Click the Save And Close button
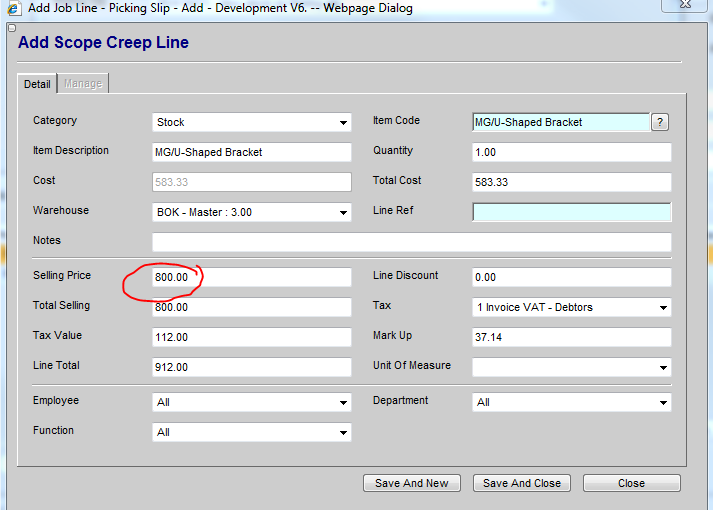The image size is (713, 510). click(x=521, y=483)
